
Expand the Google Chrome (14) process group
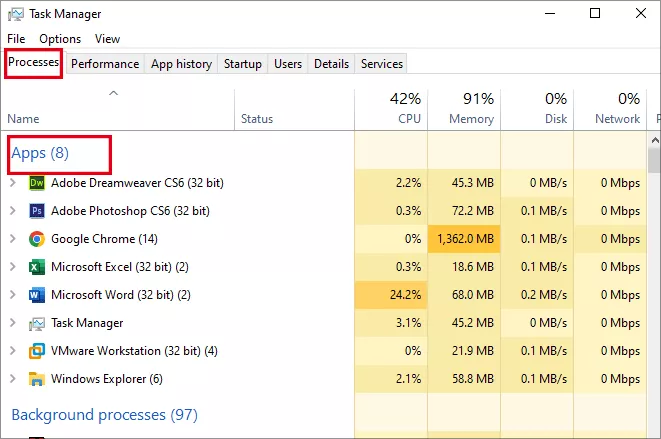pos(13,239)
